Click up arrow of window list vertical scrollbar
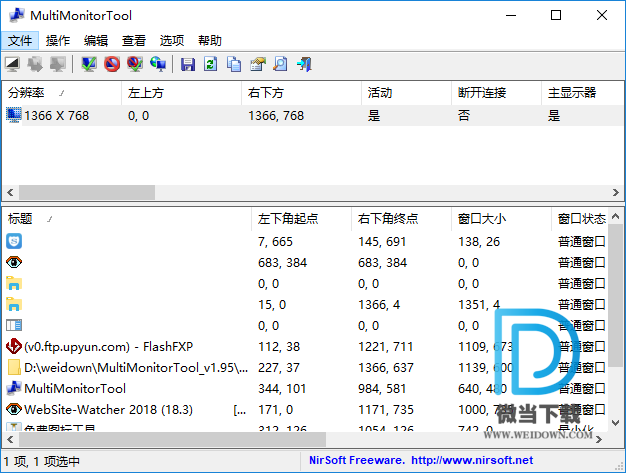This screenshot has width=626, height=473. tap(615, 216)
